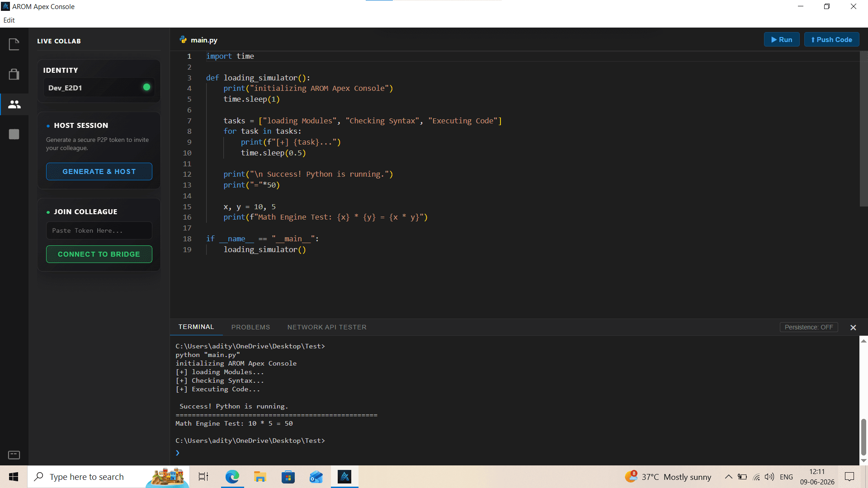Screen dimensions: 868x488
Task: Click the Run button
Action: [x=781, y=40]
